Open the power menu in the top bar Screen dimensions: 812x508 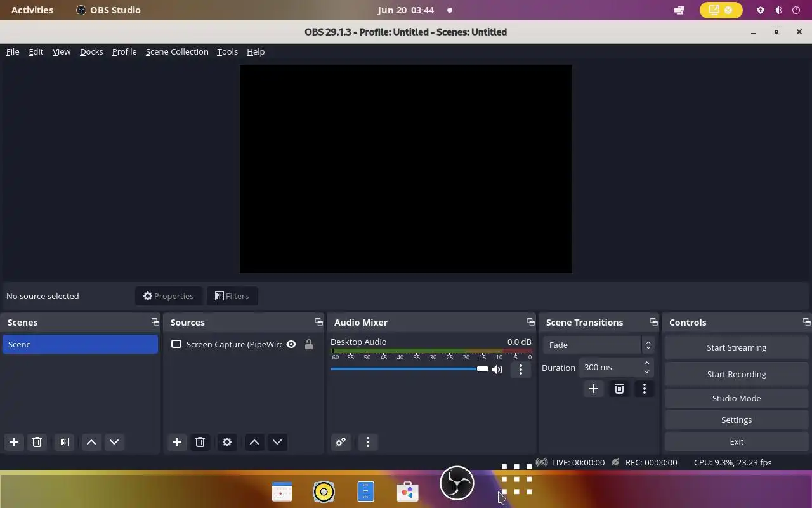796,10
